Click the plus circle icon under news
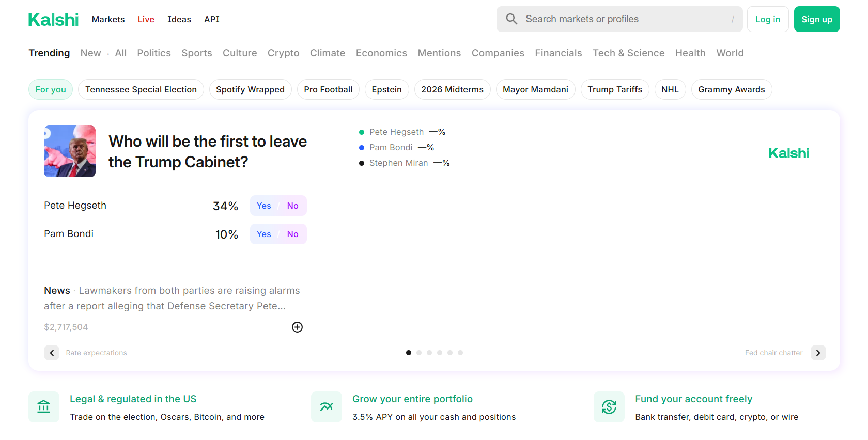This screenshot has height=440, width=868. pyautogui.click(x=297, y=327)
